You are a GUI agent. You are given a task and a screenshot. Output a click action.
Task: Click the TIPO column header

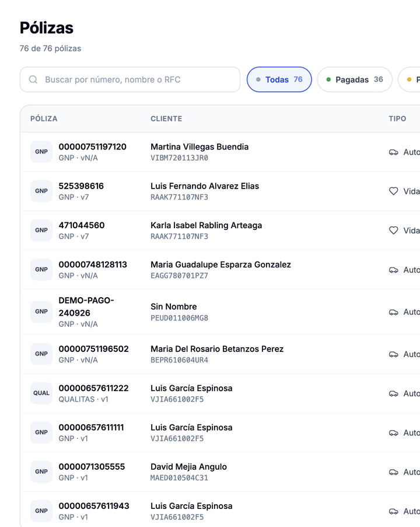point(397,118)
